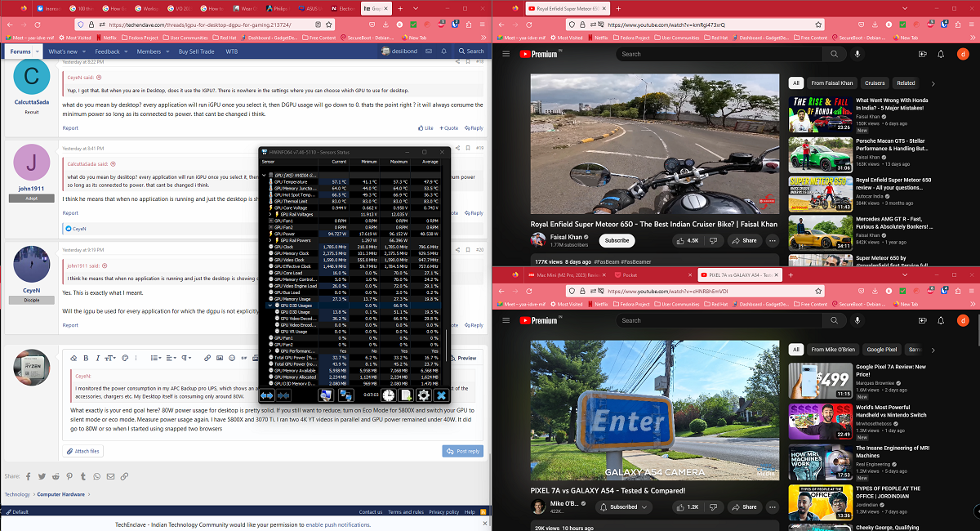Collapse the GPU [#0] sensor group in HWiNFO
980x531 pixels.
click(265, 175)
